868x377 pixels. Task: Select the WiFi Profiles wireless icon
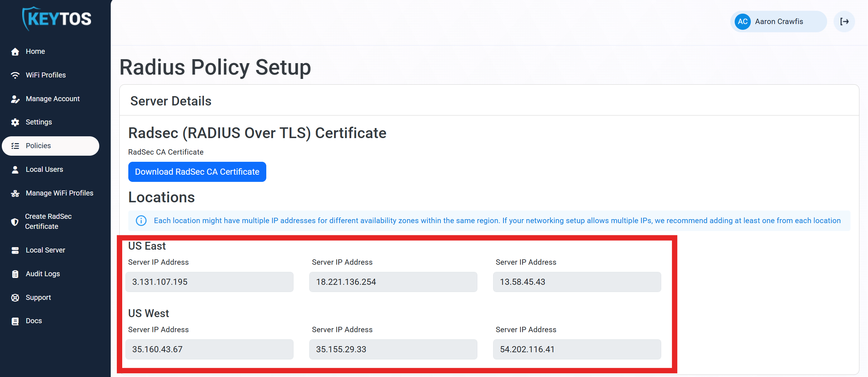(15, 75)
